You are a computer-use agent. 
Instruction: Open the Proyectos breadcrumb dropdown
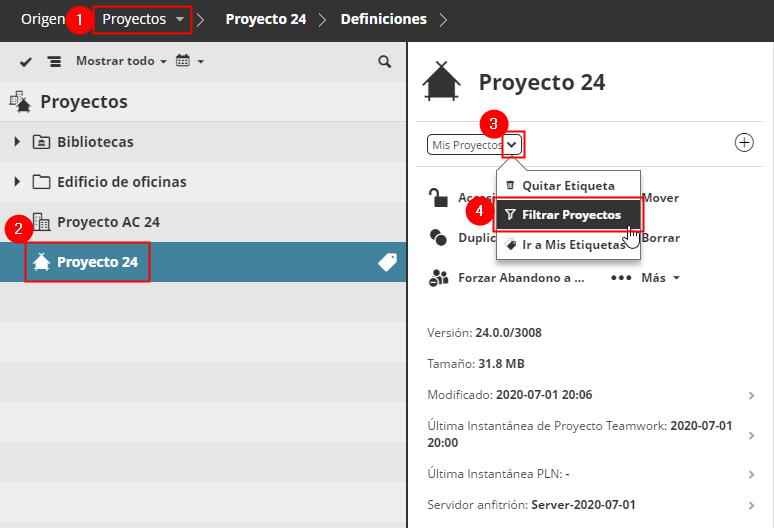[143, 19]
